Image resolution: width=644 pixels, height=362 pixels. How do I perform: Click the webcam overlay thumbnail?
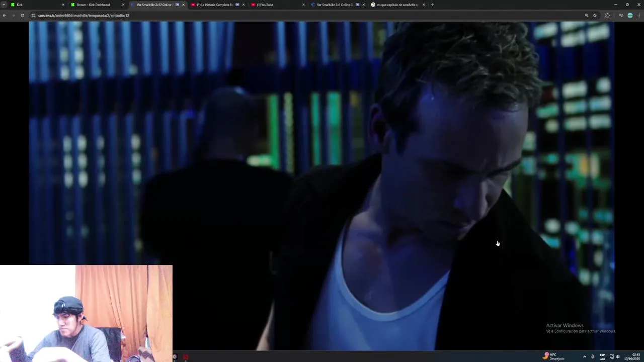pos(86,313)
